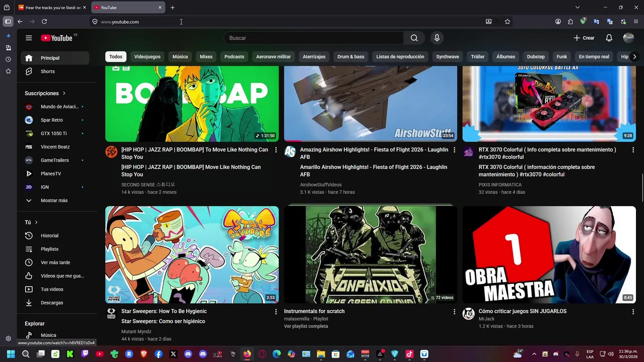Open PlanesTV channel subscription
Image resolution: width=644 pixels, height=362 pixels.
(x=55, y=173)
